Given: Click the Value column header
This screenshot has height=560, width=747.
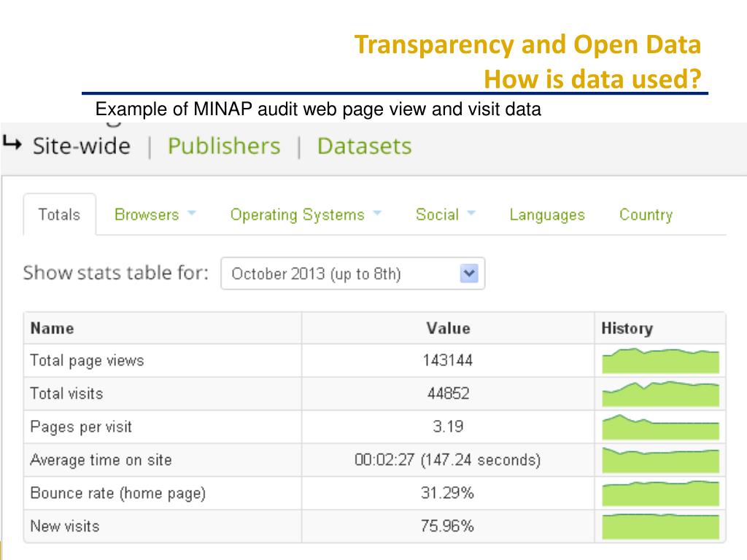Looking at the screenshot, I should (448, 328).
